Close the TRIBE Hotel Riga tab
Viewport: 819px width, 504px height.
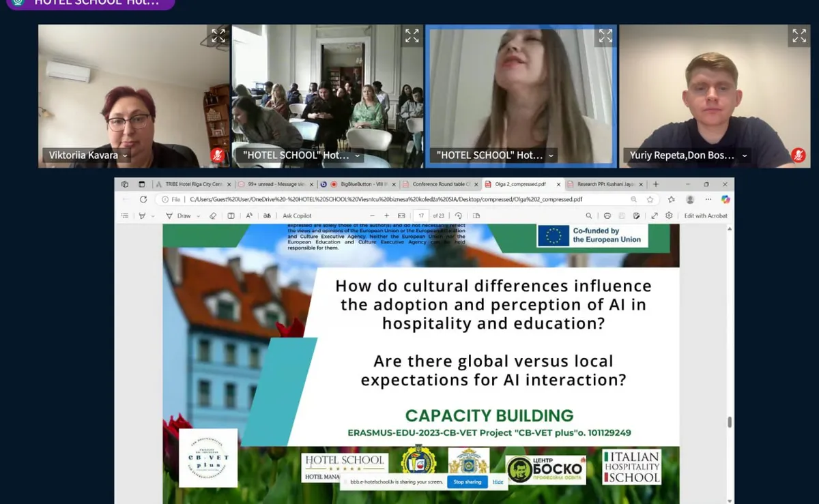[x=229, y=184]
